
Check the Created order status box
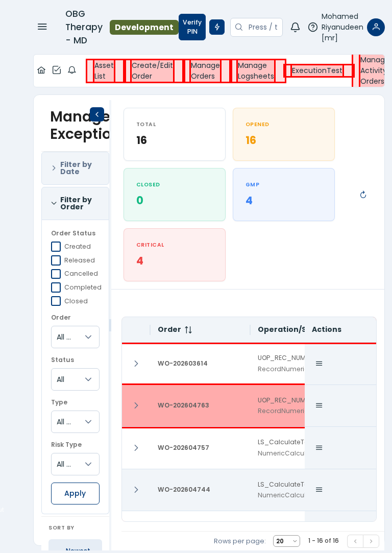tap(56, 247)
